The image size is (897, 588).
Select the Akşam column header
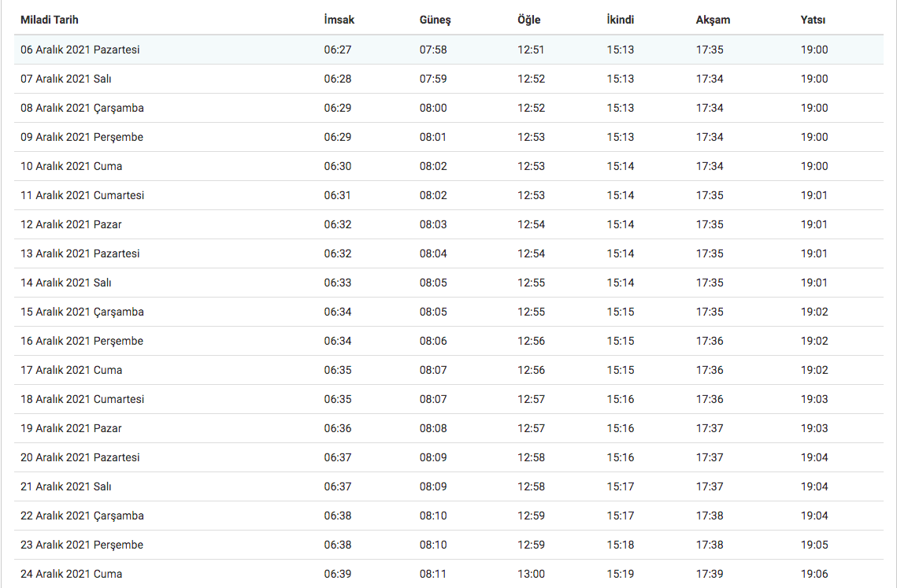pos(713,20)
